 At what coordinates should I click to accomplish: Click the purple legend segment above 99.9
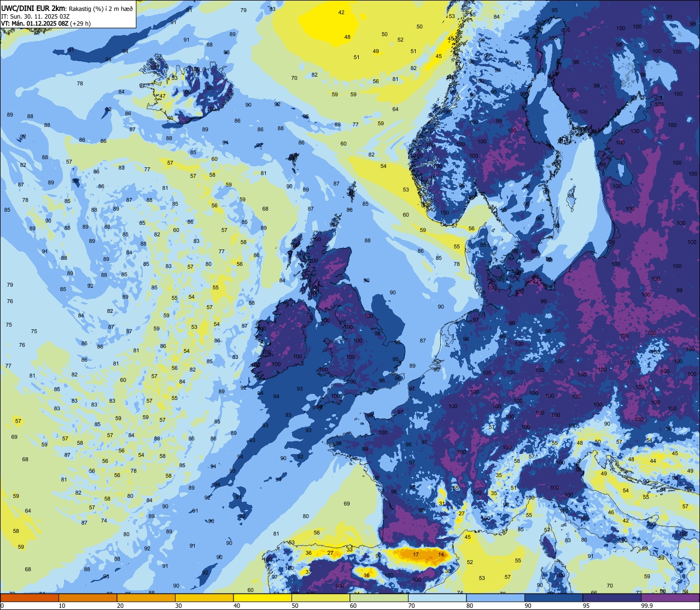(670, 597)
